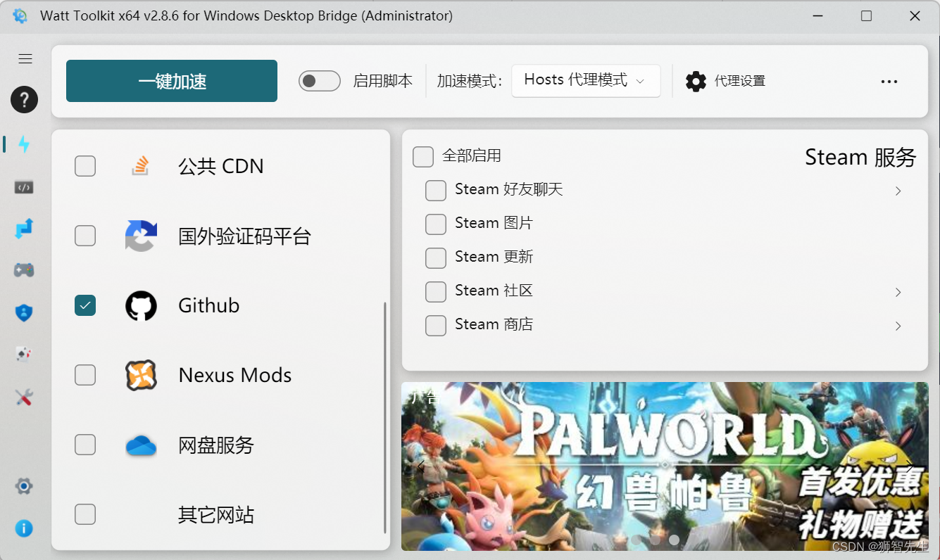The image size is (940, 560).
Task: Click the Github octocat icon
Action: pos(141,305)
